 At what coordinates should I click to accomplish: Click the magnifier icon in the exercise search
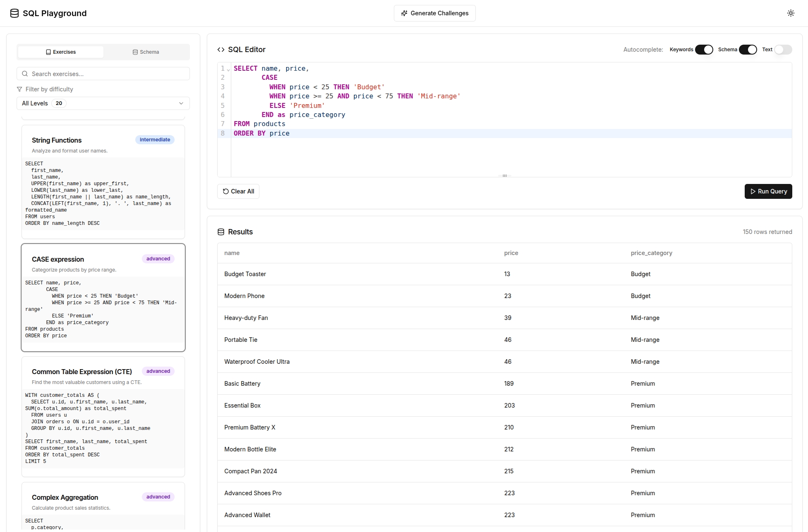click(x=25, y=74)
